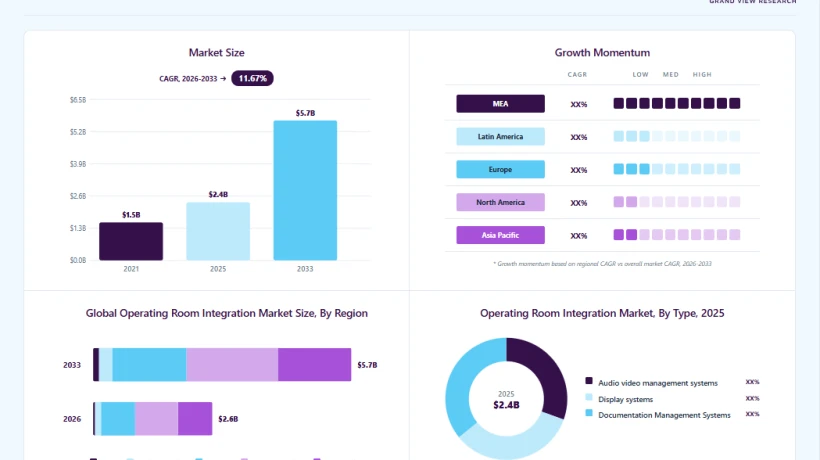The image size is (820, 460).
Task: Click the '$2.6B' label beside the 2026 bar
Action: coord(228,419)
